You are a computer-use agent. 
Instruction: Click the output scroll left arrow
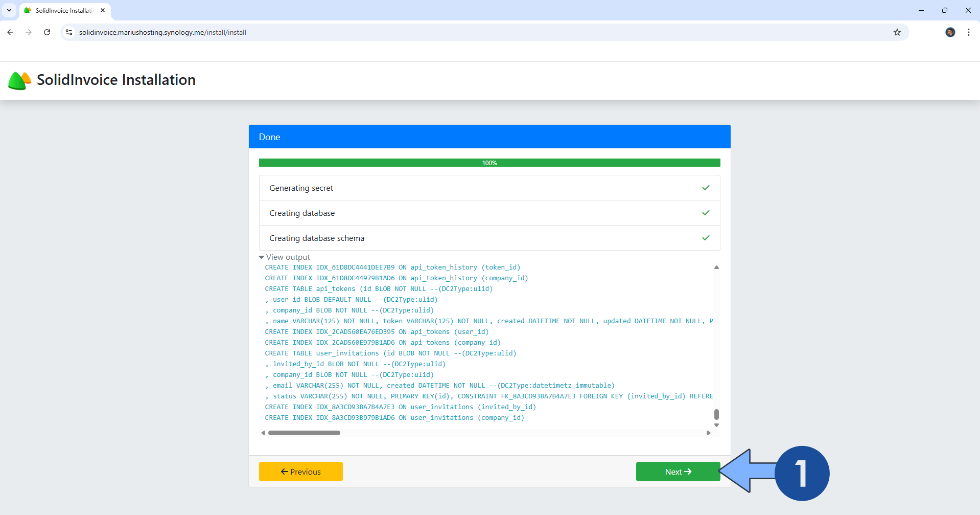(x=263, y=433)
